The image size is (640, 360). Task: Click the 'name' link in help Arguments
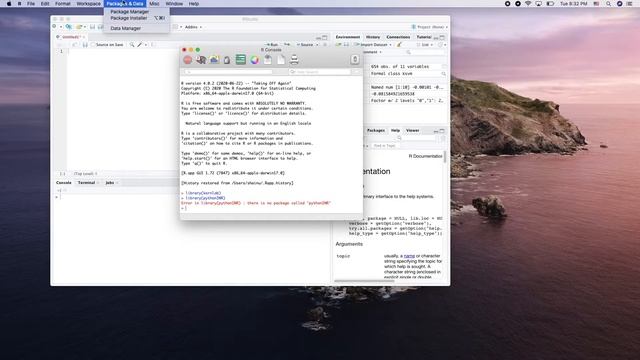pyautogui.click(x=409, y=256)
